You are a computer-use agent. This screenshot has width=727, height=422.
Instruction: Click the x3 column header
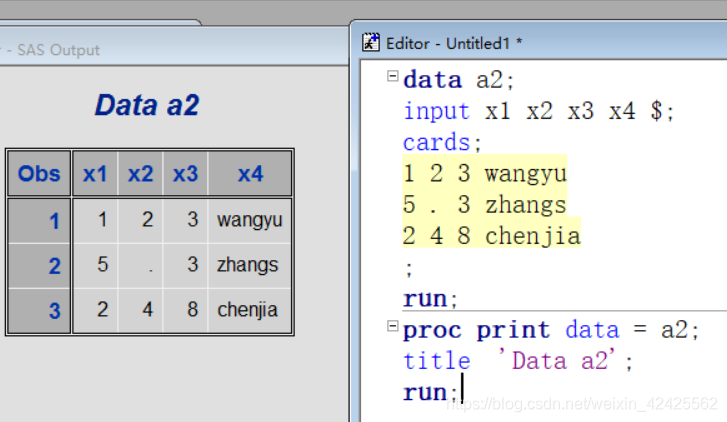[x=185, y=174]
